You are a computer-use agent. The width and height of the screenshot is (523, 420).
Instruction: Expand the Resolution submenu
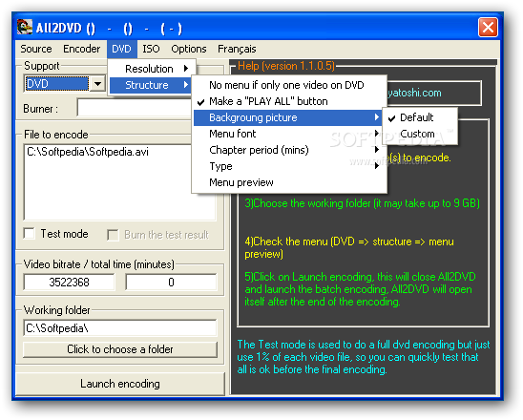pos(152,69)
